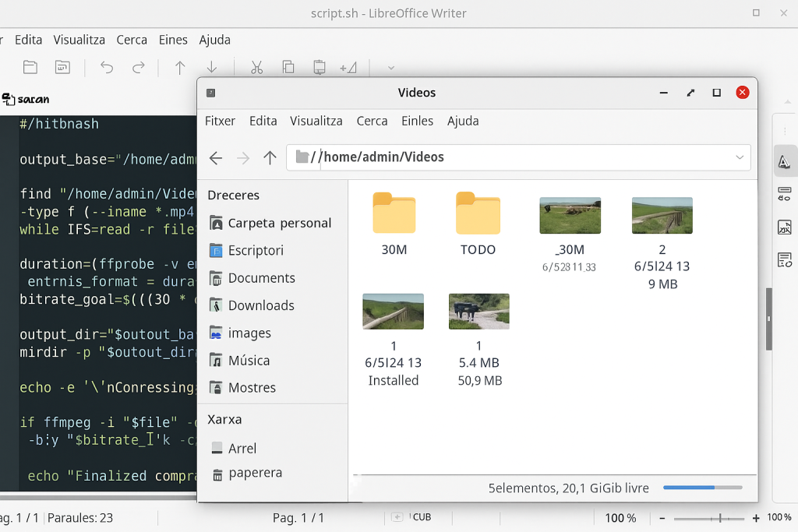Viewport: 798px width, 532px height.
Task: Click the Copy icon in Writer toolbar
Action: pos(288,68)
